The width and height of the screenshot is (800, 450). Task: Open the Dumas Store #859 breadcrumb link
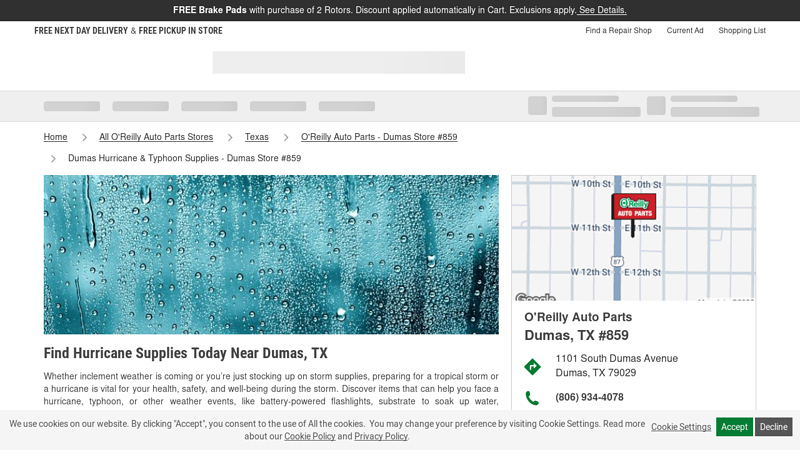click(379, 137)
